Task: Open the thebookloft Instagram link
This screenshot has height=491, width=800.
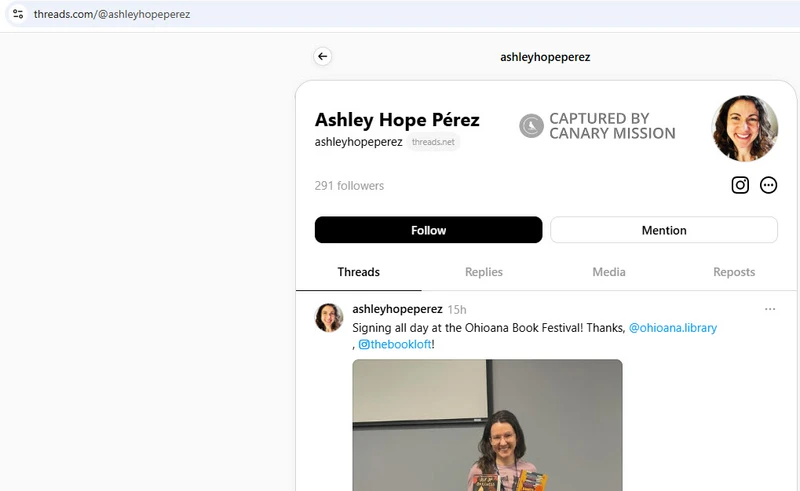Action: (395, 345)
